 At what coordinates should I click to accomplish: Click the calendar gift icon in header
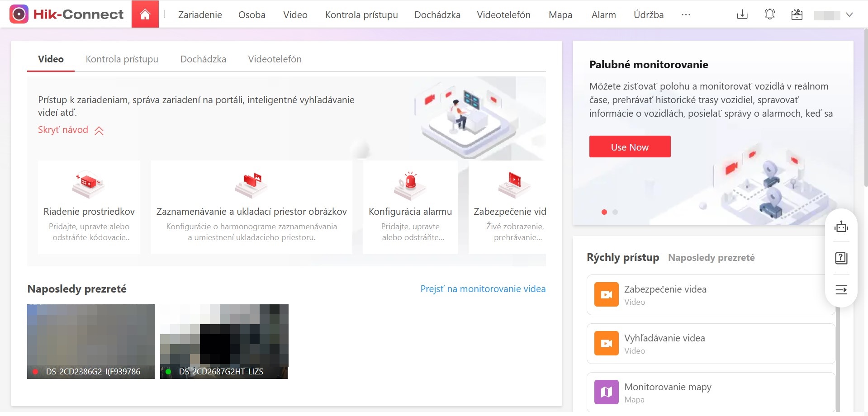(797, 15)
